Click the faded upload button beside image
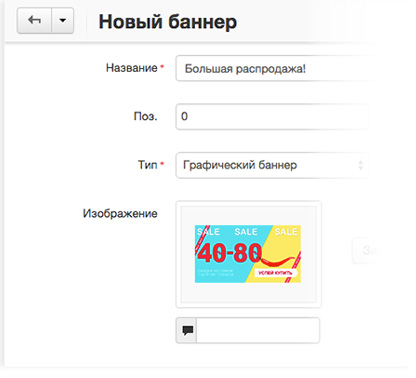 click(365, 251)
